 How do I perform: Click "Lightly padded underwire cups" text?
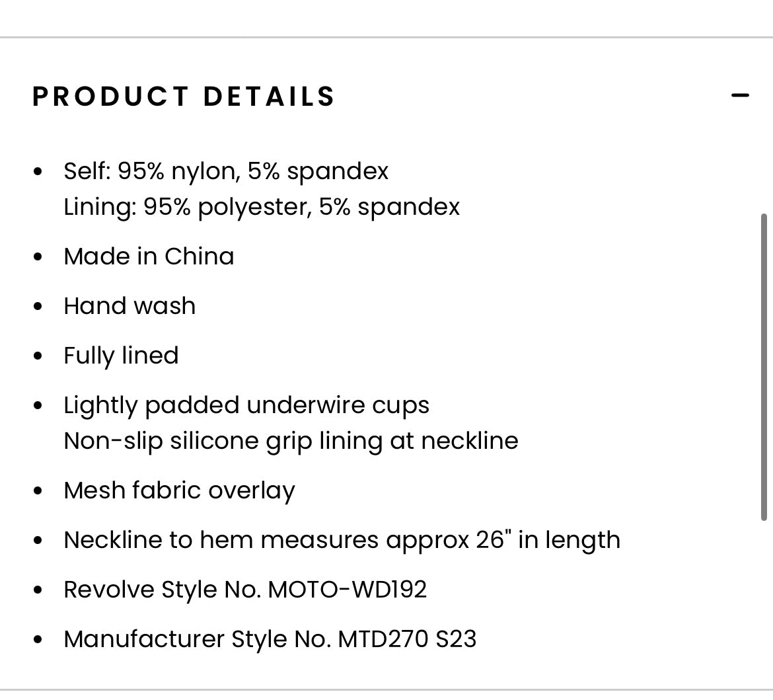pyautogui.click(x=246, y=405)
